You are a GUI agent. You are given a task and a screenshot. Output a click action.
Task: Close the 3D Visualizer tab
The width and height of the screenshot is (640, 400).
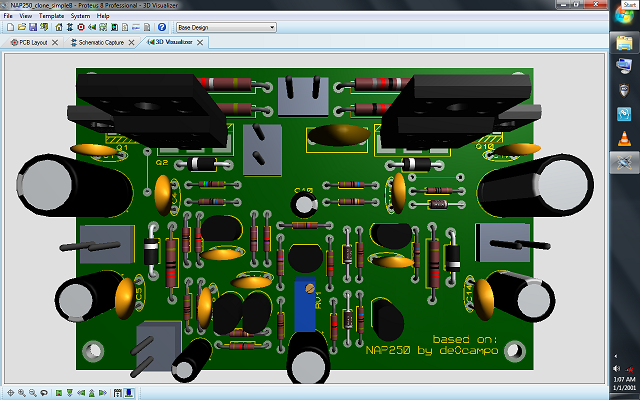coord(200,42)
